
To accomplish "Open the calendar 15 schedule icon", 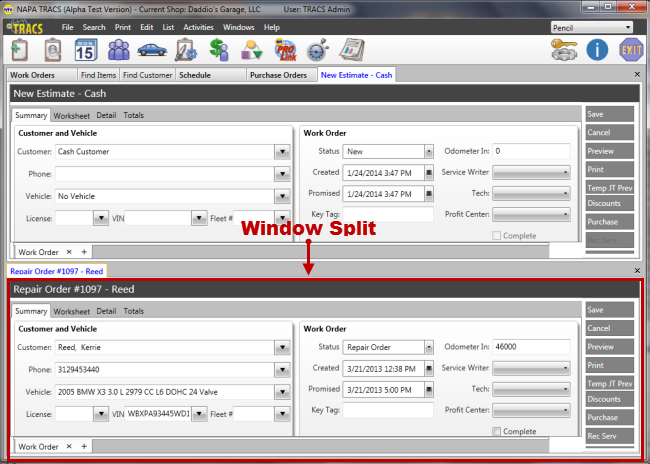I will tap(86, 50).
